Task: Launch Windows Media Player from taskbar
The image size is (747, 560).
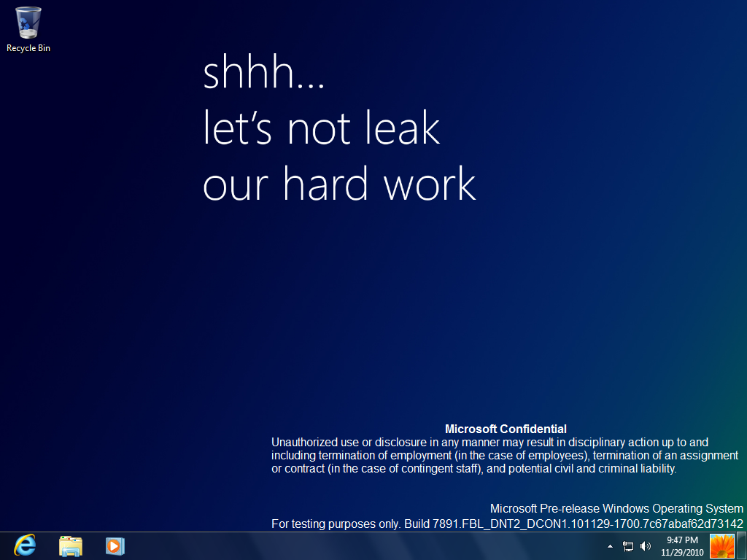Action: pyautogui.click(x=115, y=545)
